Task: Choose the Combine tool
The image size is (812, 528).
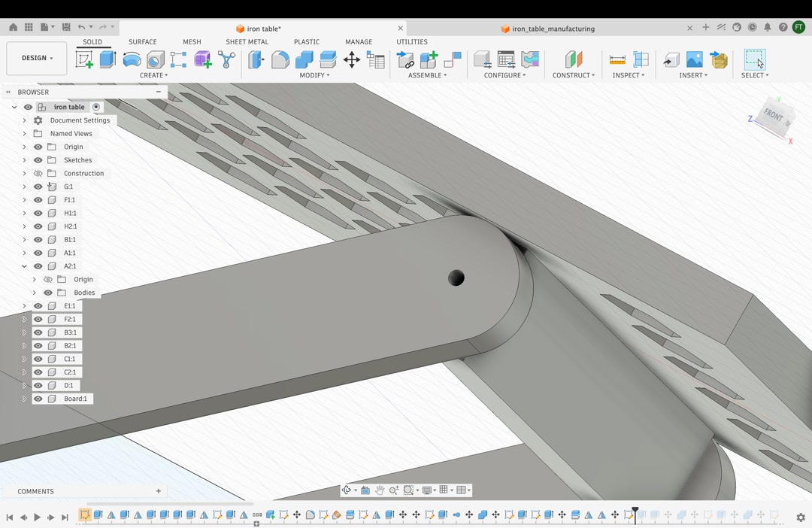Action: point(304,59)
